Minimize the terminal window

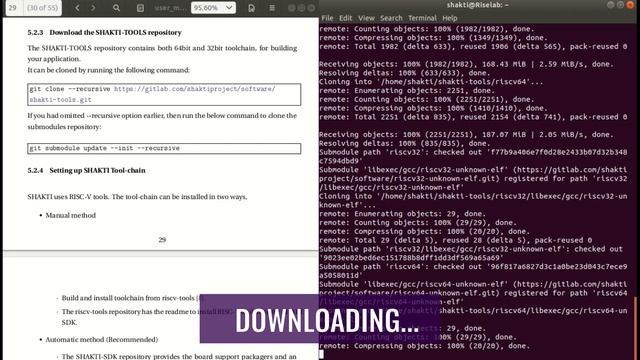tap(610, 5)
